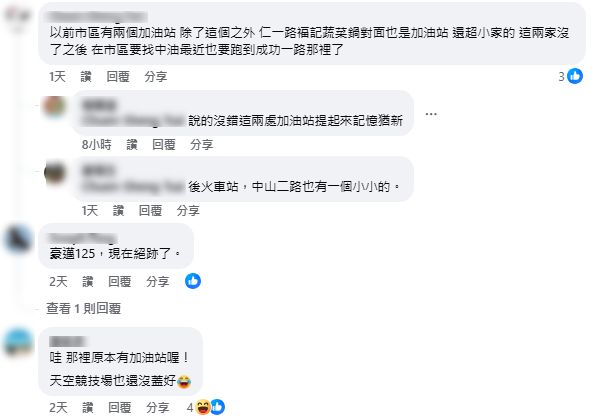Click the like reaction icon showing 3 likes
The height and width of the screenshot is (420, 607).
(x=575, y=76)
